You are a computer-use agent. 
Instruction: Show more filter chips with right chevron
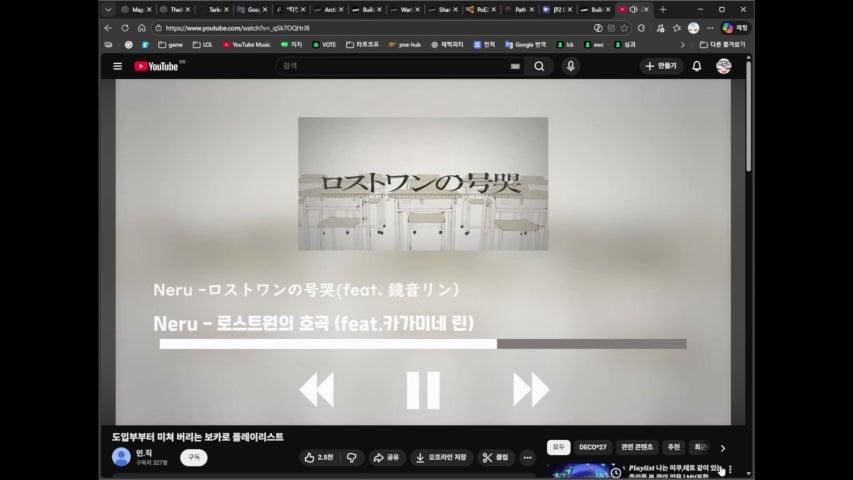tap(723, 448)
